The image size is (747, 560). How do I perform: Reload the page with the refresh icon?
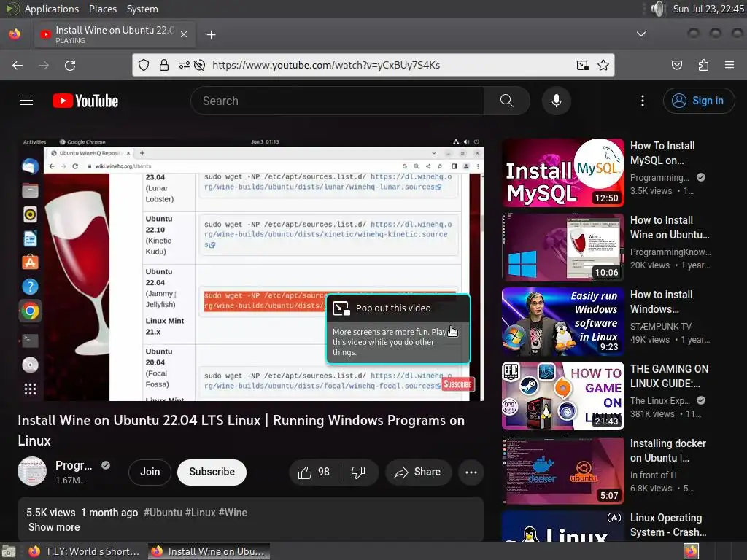click(70, 65)
